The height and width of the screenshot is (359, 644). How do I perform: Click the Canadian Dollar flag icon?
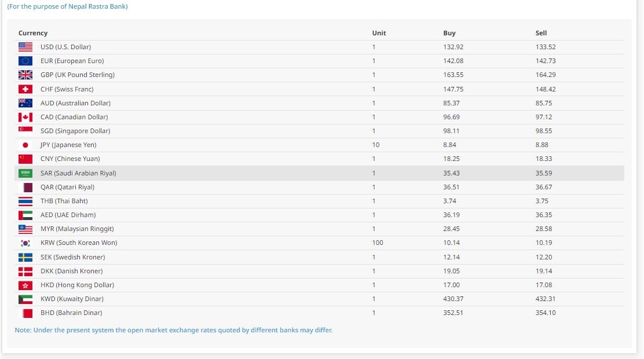[x=25, y=117]
